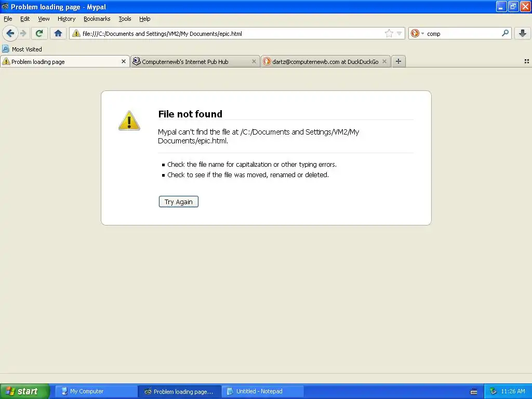
Task: Open the File menu
Action: (8, 19)
